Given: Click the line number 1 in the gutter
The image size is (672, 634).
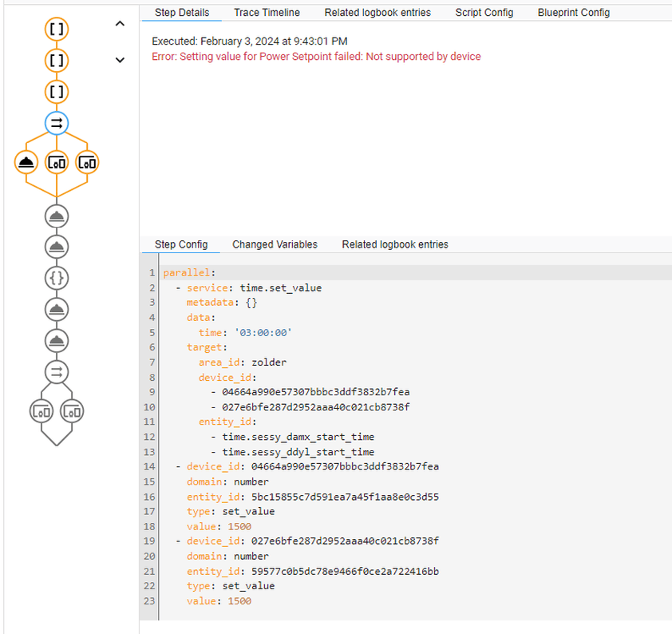Looking at the screenshot, I should click(x=152, y=272).
